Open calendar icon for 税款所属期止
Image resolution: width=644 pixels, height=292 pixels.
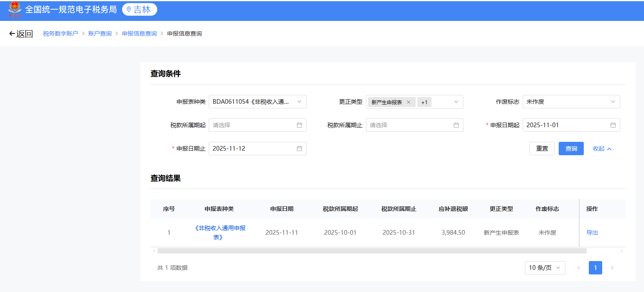456,125
